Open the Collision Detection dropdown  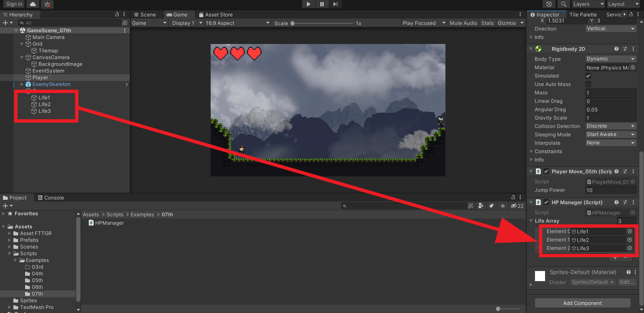(x=611, y=126)
